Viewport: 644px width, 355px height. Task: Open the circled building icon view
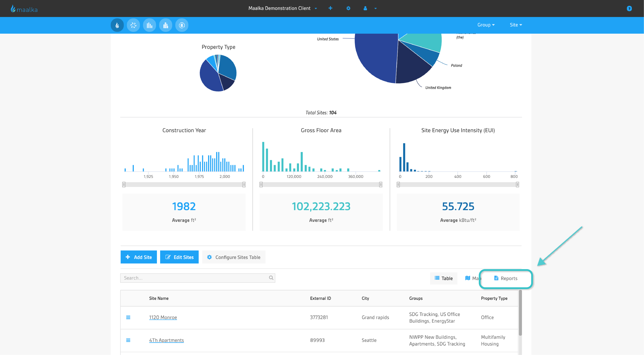[x=182, y=25]
